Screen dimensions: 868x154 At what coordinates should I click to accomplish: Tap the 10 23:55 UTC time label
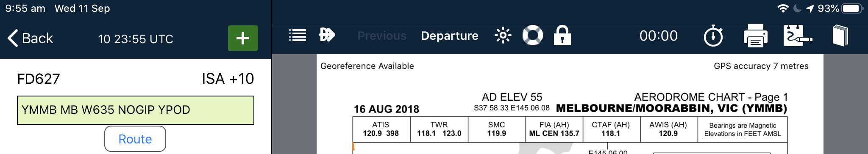coord(136,39)
